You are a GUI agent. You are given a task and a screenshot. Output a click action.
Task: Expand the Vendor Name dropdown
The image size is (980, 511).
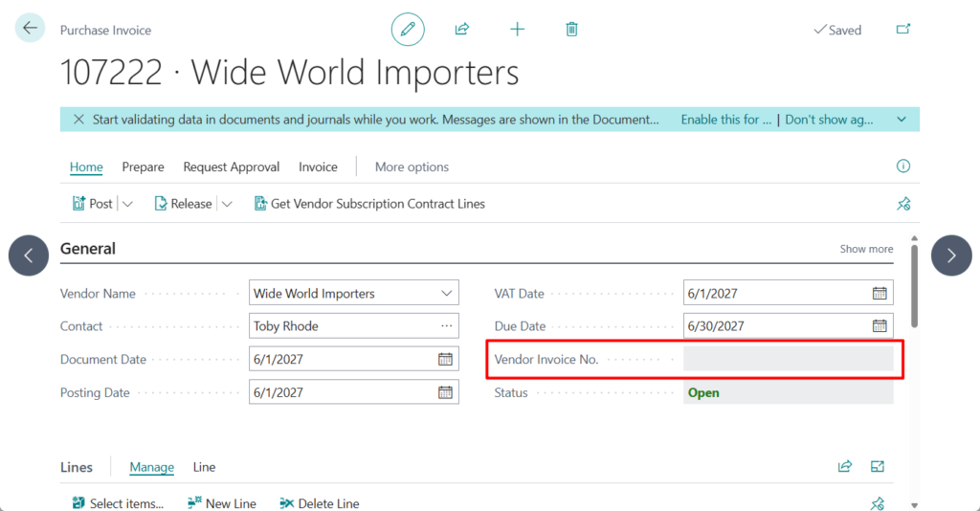446,294
